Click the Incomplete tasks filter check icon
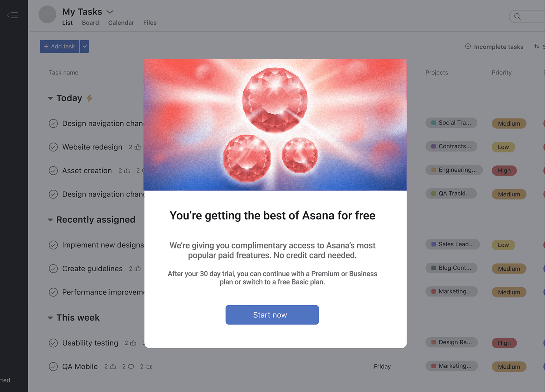The width and height of the screenshot is (545, 392). coord(468,46)
